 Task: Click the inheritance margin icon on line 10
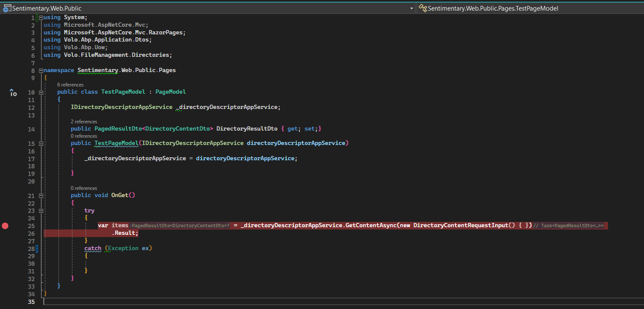coord(13,93)
